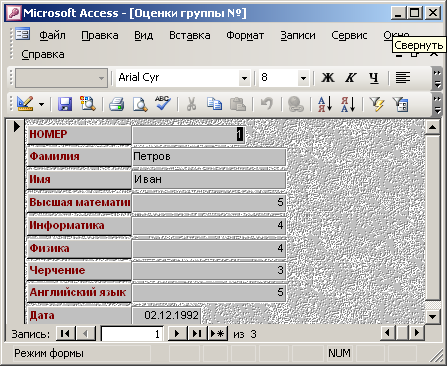This screenshot has height=366, width=447.
Task: Toggle left text alignment button
Action: [x=403, y=78]
